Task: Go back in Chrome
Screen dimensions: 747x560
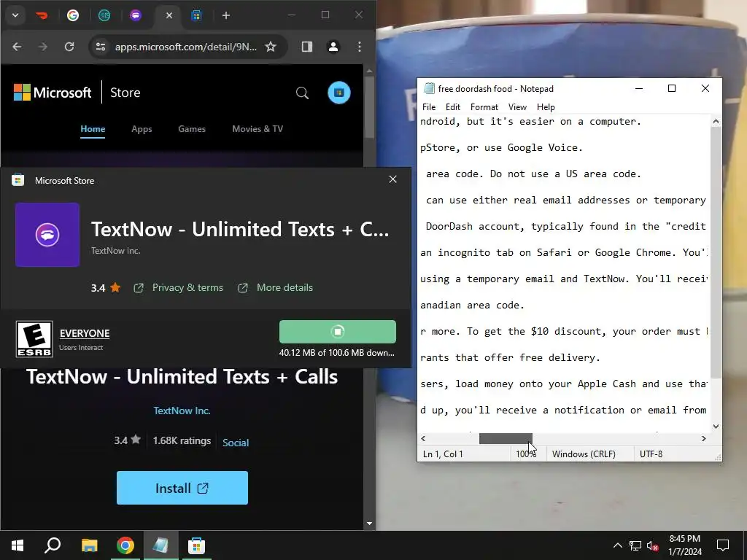Action: 17,47
